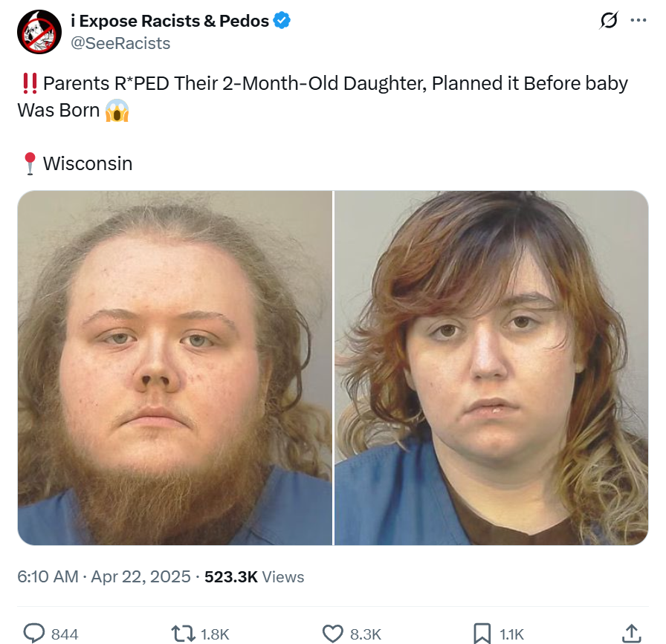Viewport: 666px width, 644px height.
Task: Click the share upload icon
Action: 632,634
